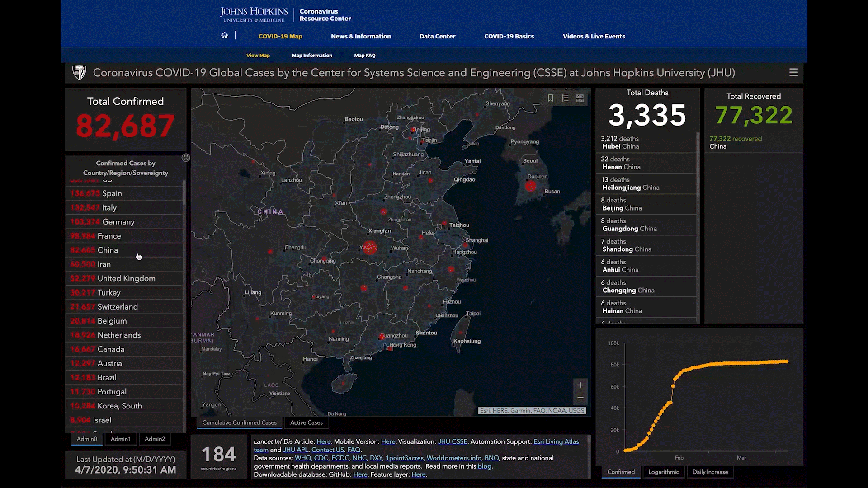868x488 pixels.
Task: Select United Kingdom in country list
Action: point(124,278)
